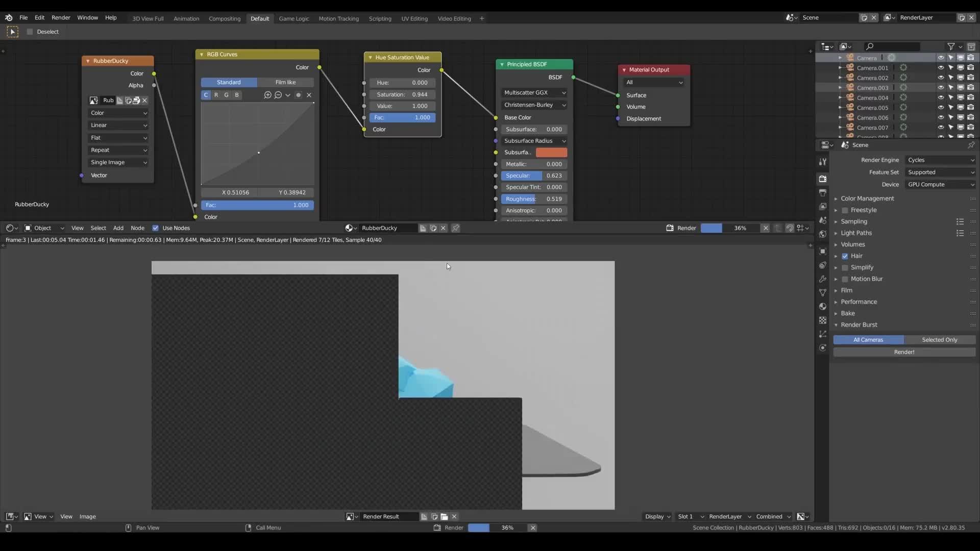Open the Render menu

pyautogui.click(x=61, y=17)
